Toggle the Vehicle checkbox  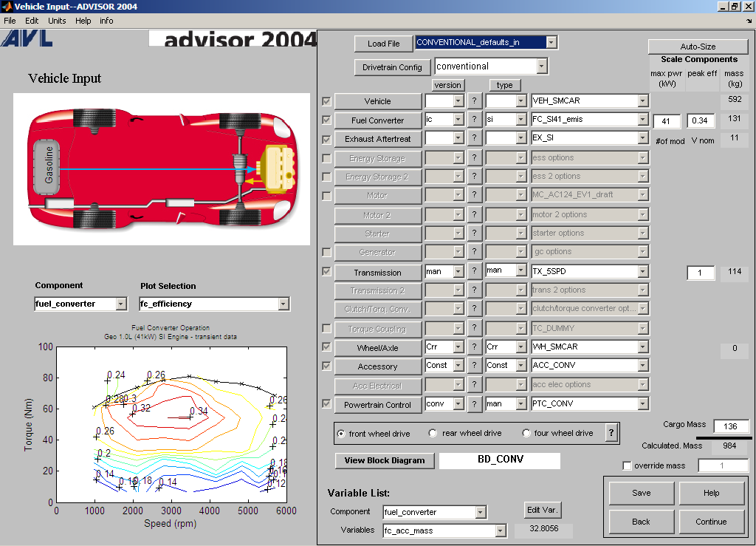(326, 101)
